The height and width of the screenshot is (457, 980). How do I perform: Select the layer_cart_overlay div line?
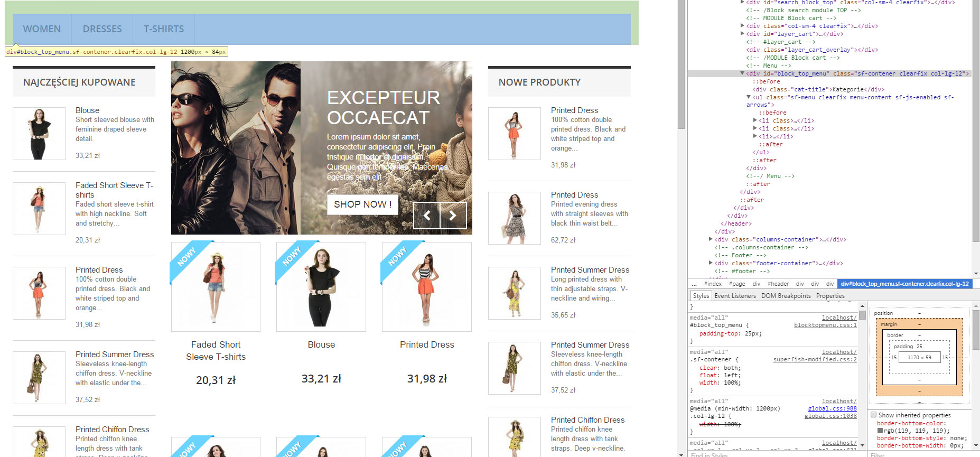click(x=812, y=50)
